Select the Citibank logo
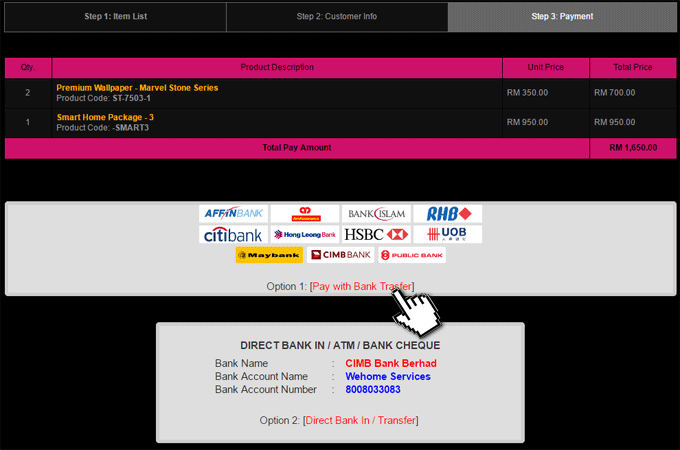Image resolution: width=680 pixels, height=450 pixels. pos(233,235)
